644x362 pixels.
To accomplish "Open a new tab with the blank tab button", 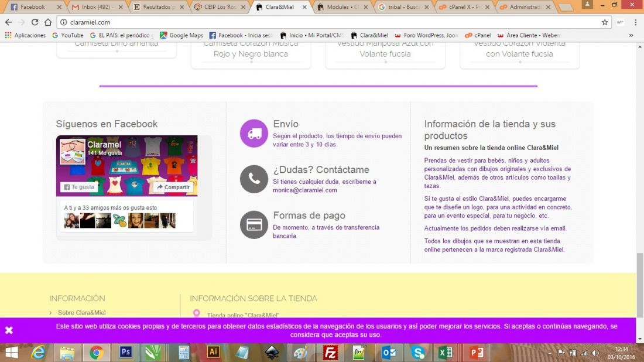I will point(566,8).
